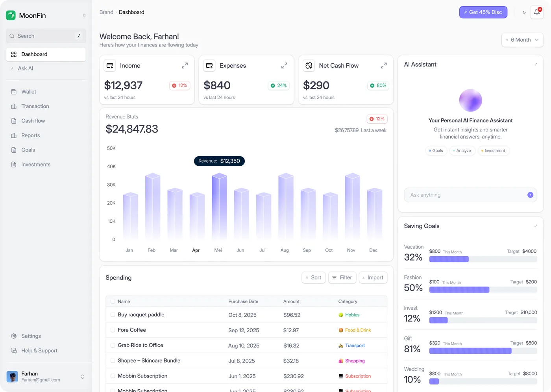This screenshot has height=392, width=551.
Task: Click the Transport category label
Action: coord(355,346)
